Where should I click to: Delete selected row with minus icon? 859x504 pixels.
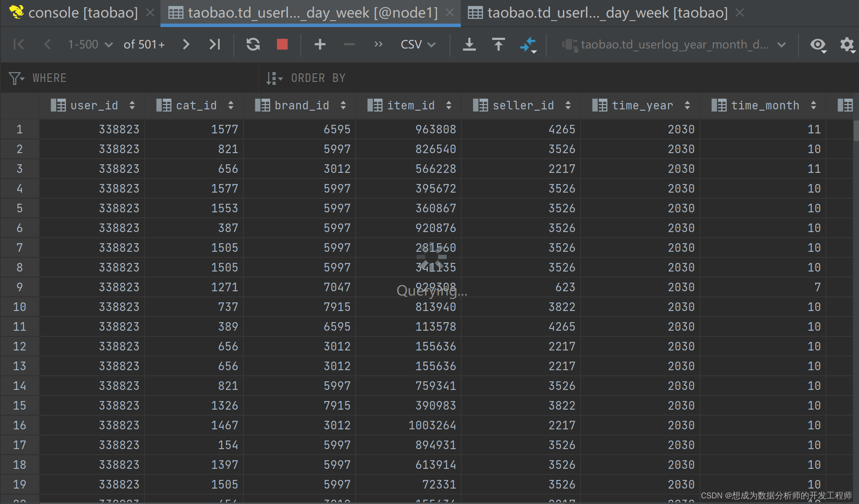coord(349,44)
